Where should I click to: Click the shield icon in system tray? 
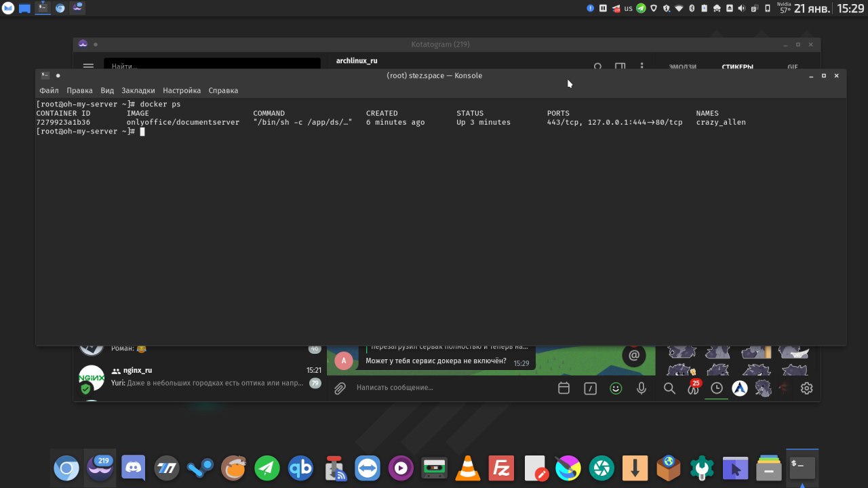click(x=654, y=8)
